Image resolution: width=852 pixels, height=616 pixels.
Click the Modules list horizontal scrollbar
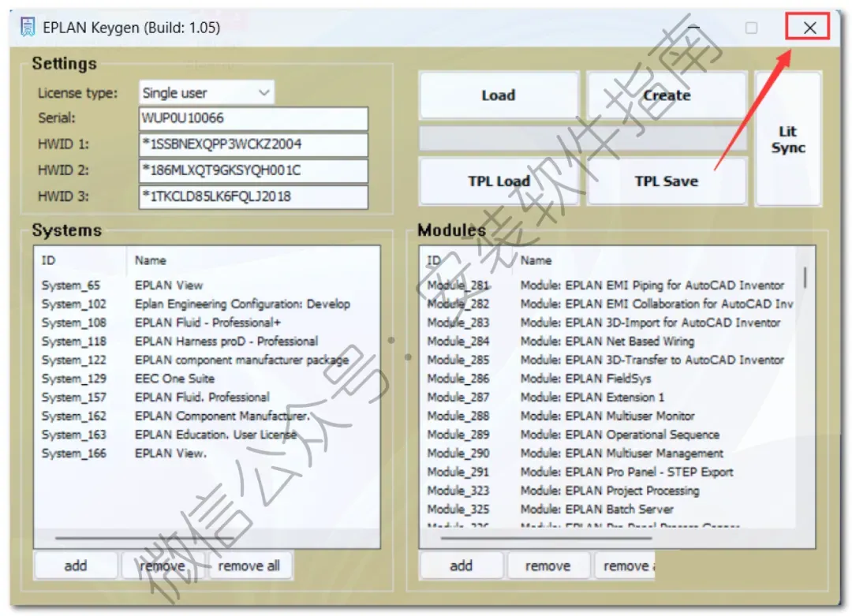[546, 539]
